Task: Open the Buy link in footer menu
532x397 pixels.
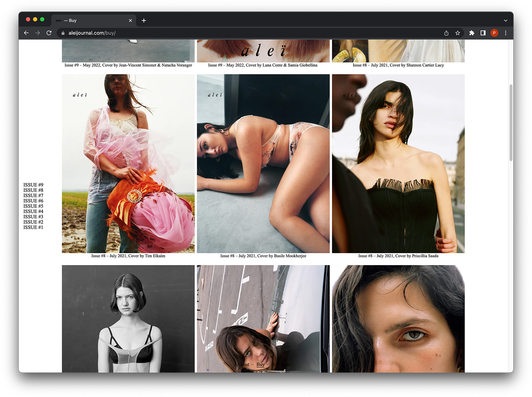Action: tap(260, 365)
